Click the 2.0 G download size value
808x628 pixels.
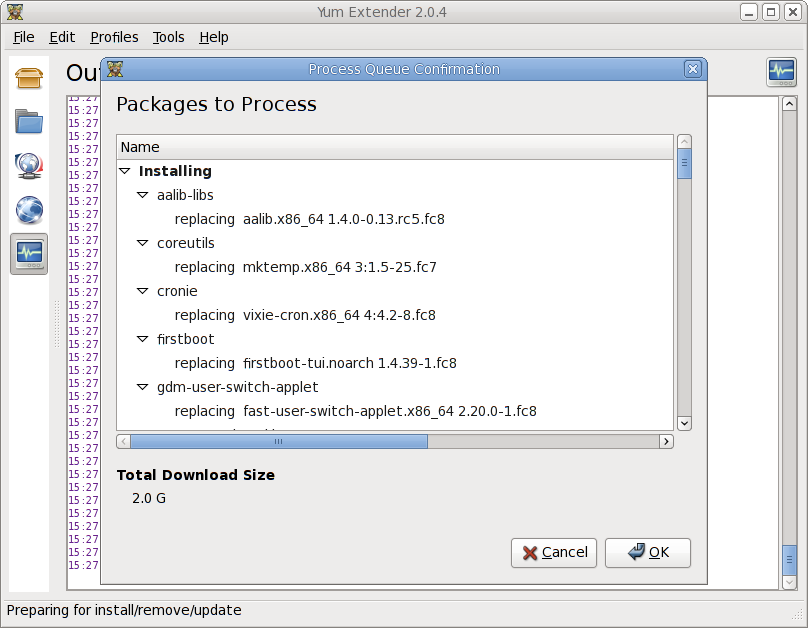click(x=149, y=498)
